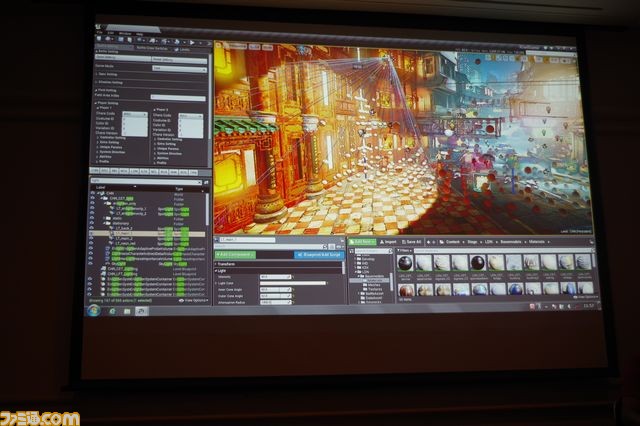This screenshot has width=640, height=426.
Task: Click the back arrow in the Content Browser path
Action: [428, 242]
